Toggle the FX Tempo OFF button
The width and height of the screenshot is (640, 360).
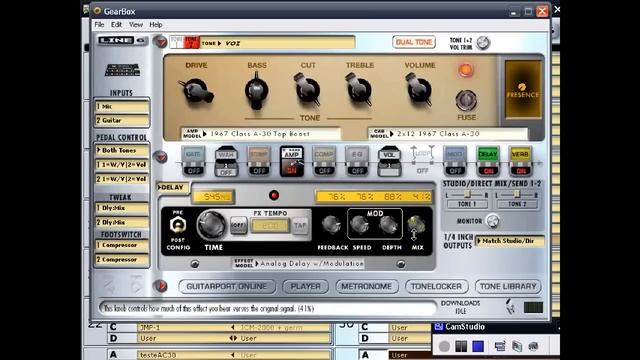[238, 225]
